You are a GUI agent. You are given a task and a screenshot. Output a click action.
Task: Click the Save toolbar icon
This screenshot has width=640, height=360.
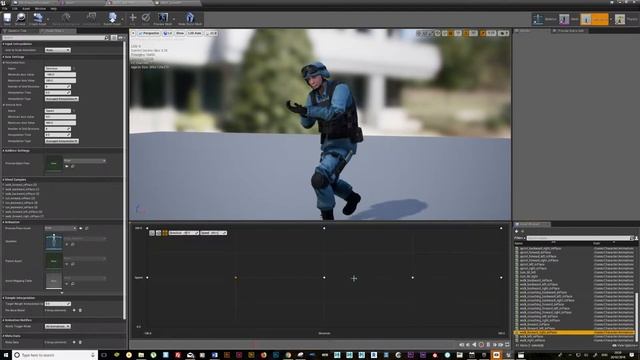[x=7, y=17]
